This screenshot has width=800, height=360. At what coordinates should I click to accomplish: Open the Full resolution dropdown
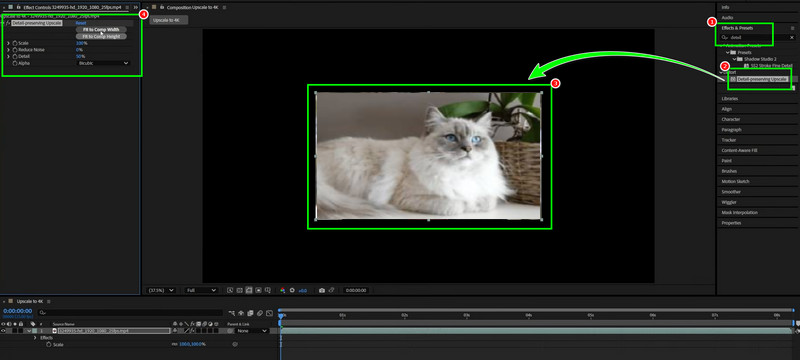click(x=201, y=290)
